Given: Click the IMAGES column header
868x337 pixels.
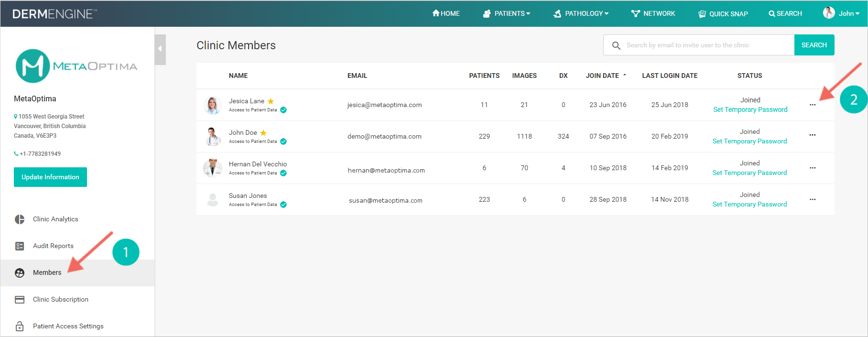Looking at the screenshot, I should [x=524, y=76].
